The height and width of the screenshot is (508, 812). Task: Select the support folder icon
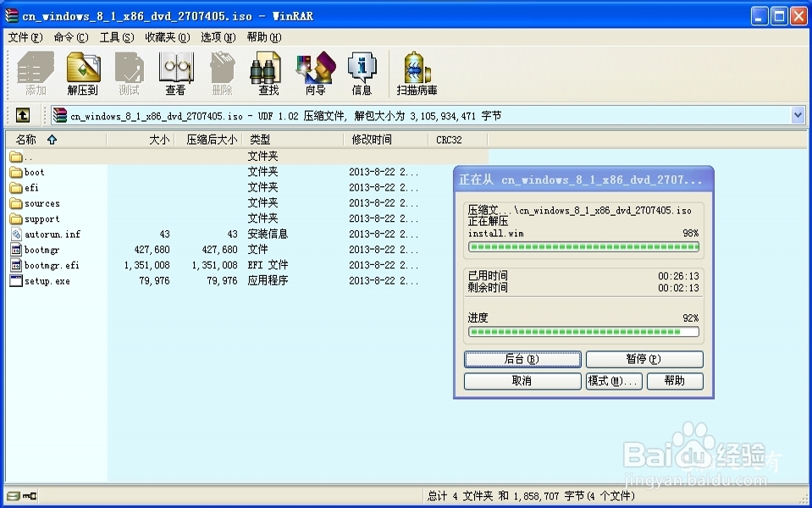(x=16, y=218)
